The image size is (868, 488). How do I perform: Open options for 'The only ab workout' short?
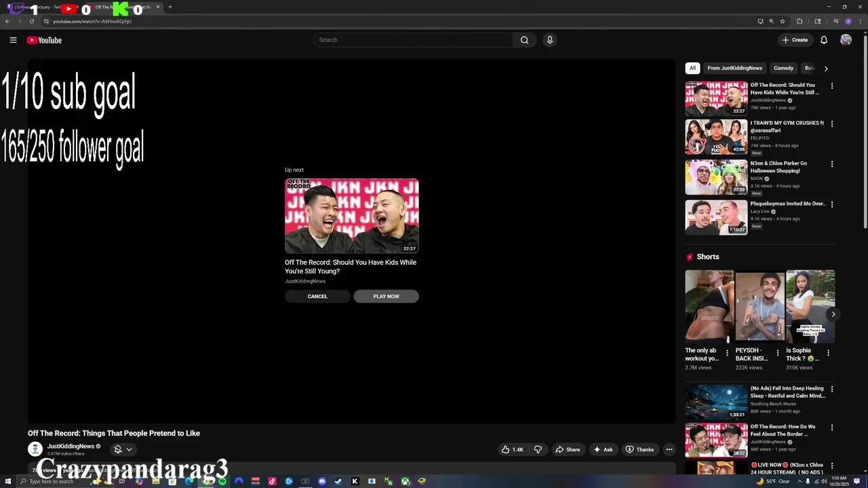[x=727, y=352]
